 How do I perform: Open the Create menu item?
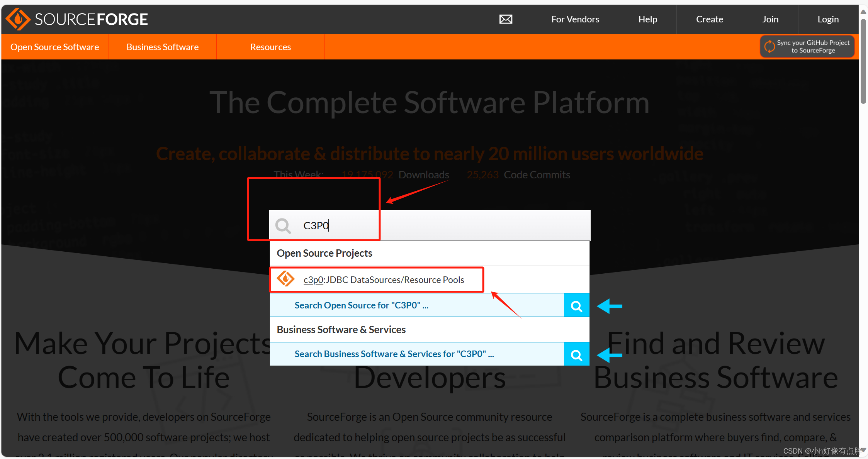[709, 19]
